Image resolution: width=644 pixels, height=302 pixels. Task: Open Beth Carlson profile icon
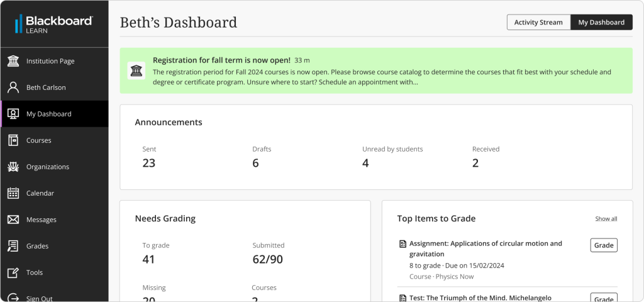[x=13, y=87]
